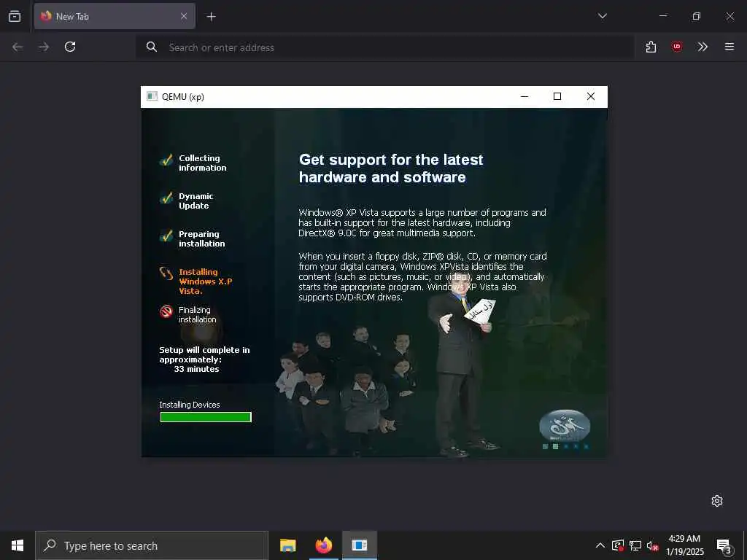Click the Dynamic Update checkmark icon
The image size is (747, 560).
point(166,198)
